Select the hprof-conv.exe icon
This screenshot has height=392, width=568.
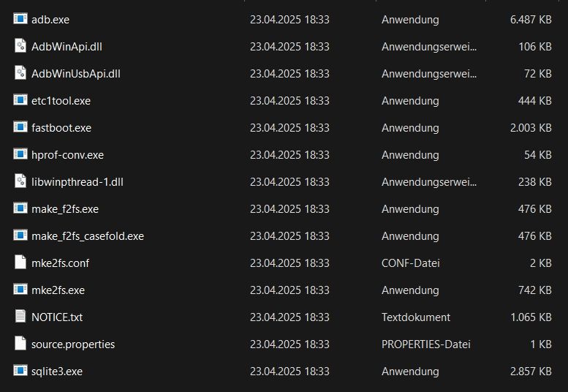pos(20,154)
